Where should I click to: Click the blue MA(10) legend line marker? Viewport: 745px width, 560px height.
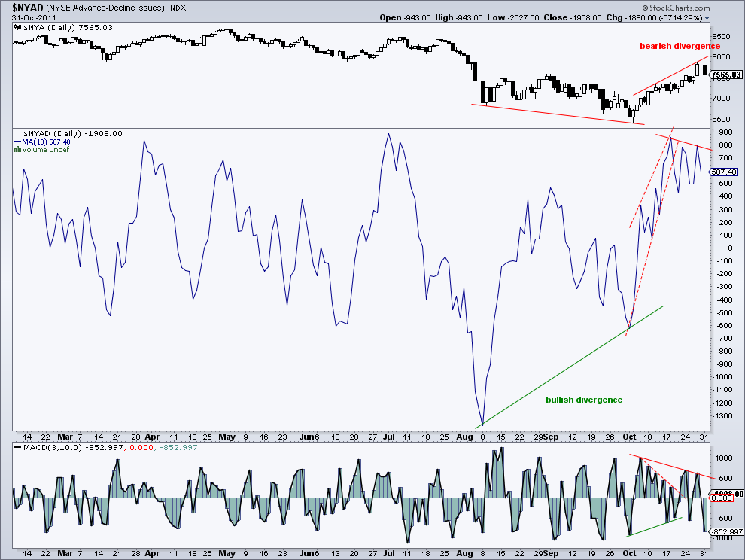[x=17, y=142]
